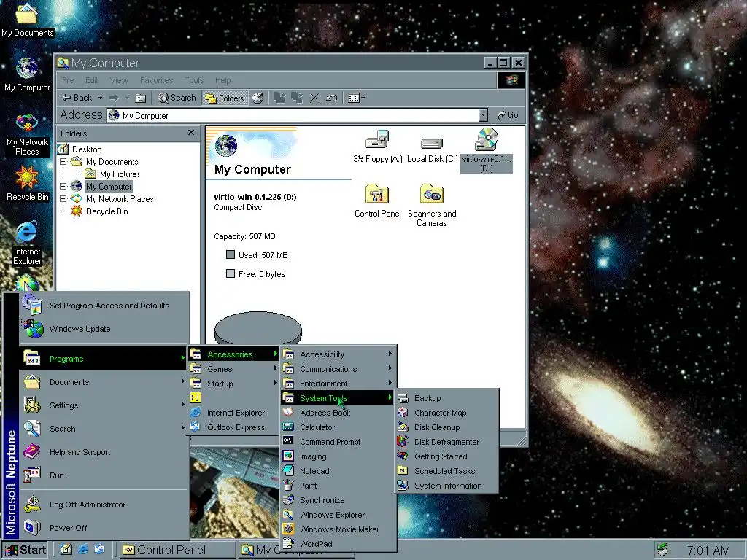Image resolution: width=747 pixels, height=560 pixels.
Task: Open the Help menu
Action: click(x=222, y=80)
